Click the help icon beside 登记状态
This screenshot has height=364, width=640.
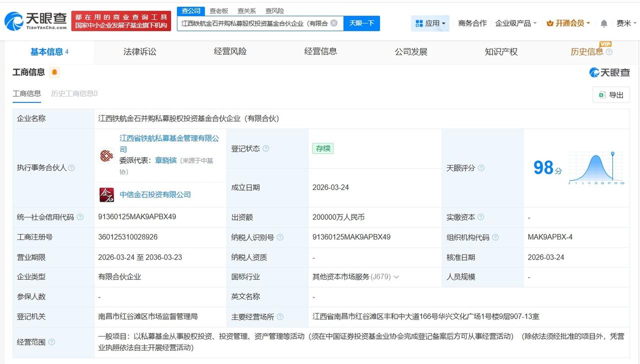click(266, 148)
